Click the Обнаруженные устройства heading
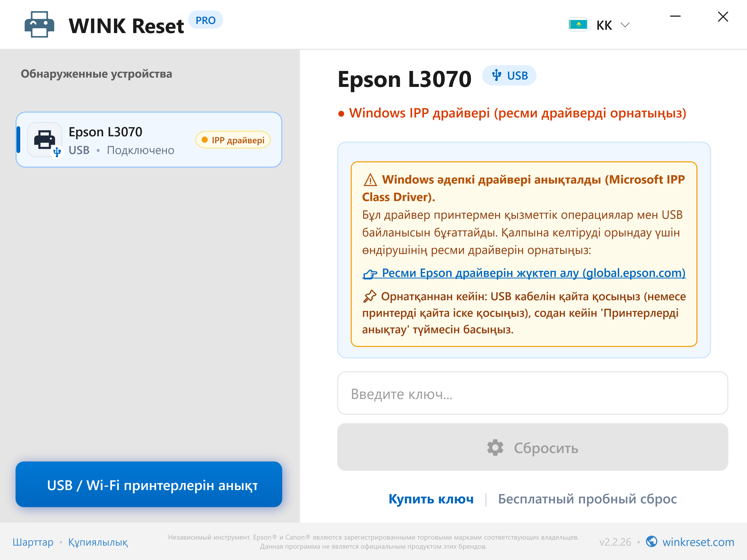 [x=96, y=73]
